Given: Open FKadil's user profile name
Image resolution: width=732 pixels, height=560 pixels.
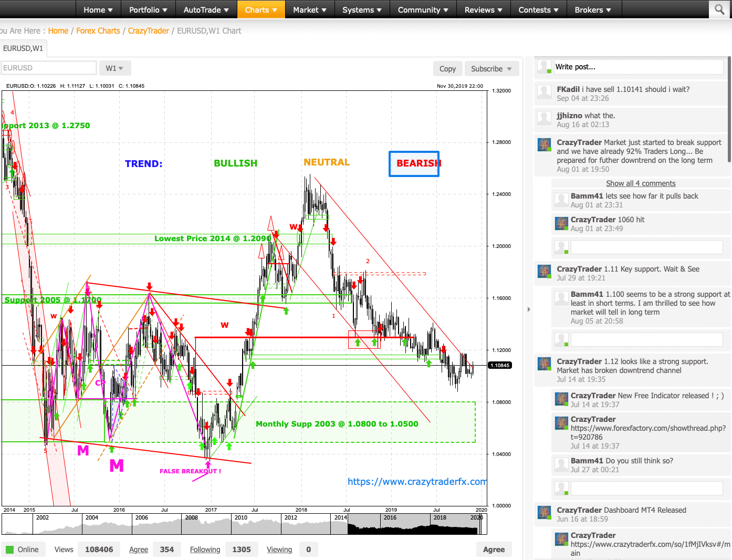Looking at the screenshot, I should (568, 89).
